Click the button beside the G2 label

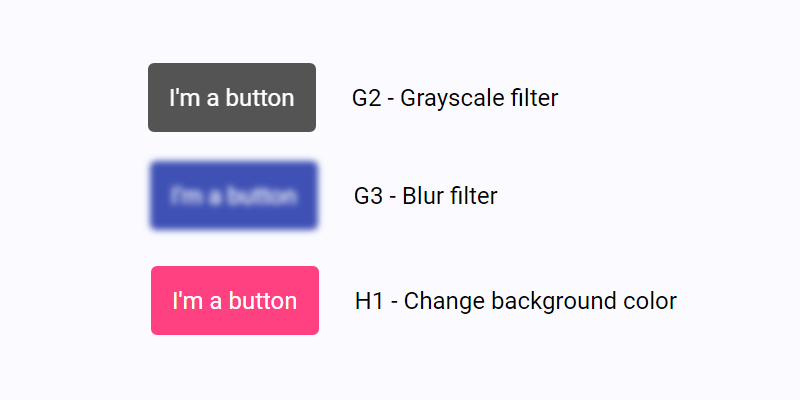[232, 98]
